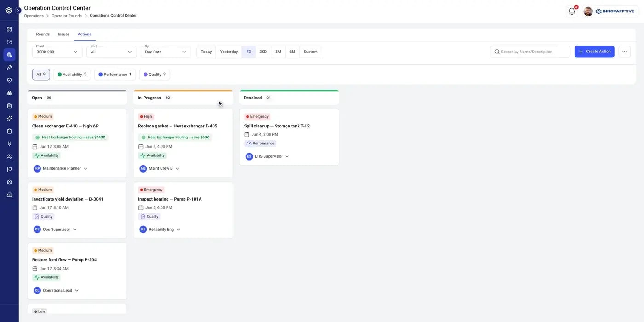Open the By Due Date dropdown
This screenshot has width=644, height=322.
166,52
